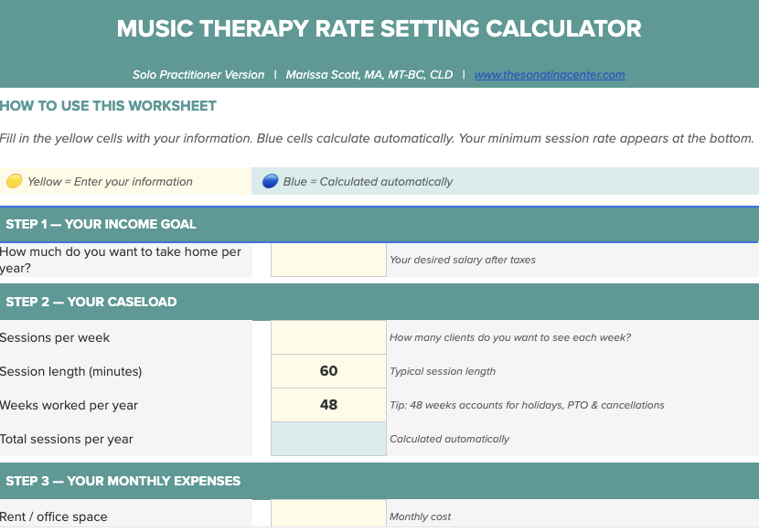The width and height of the screenshot is (759, 532).
Task: Select the take-home income yellow input cell
Action: pyautogui.click(x=328, y=260)
